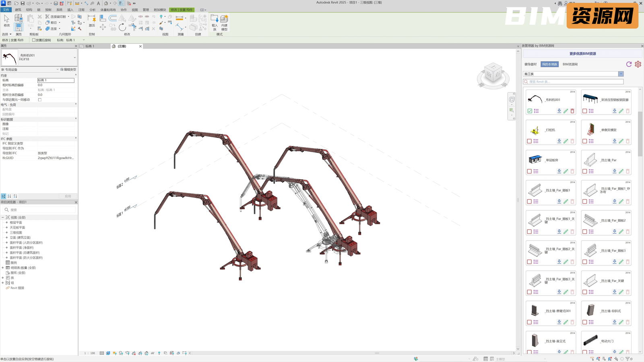Click the delete trash icon on 布料机001 card
Viewport: 644px width, 362px height.
572,111
